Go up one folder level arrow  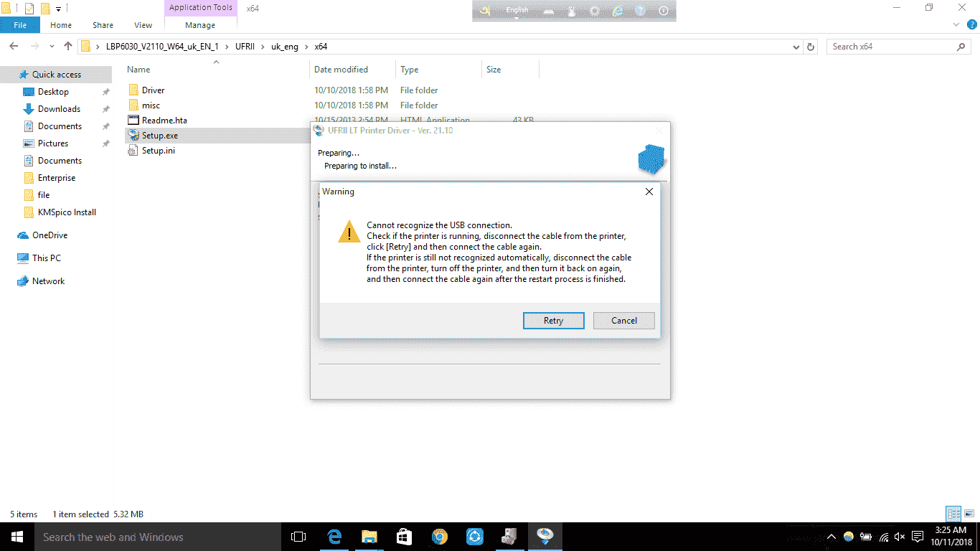[x=68, y=47]
